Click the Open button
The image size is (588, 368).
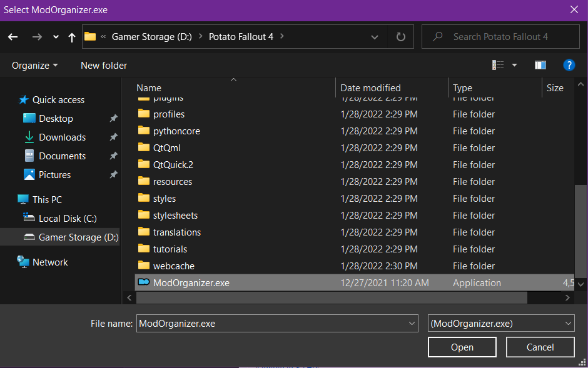[x=462, y=347]
